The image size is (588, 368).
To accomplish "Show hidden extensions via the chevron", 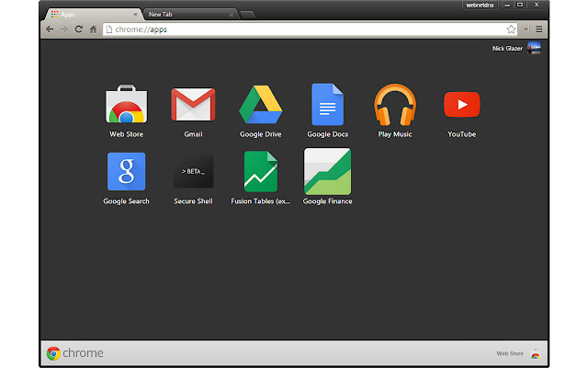I will point(526,29).
